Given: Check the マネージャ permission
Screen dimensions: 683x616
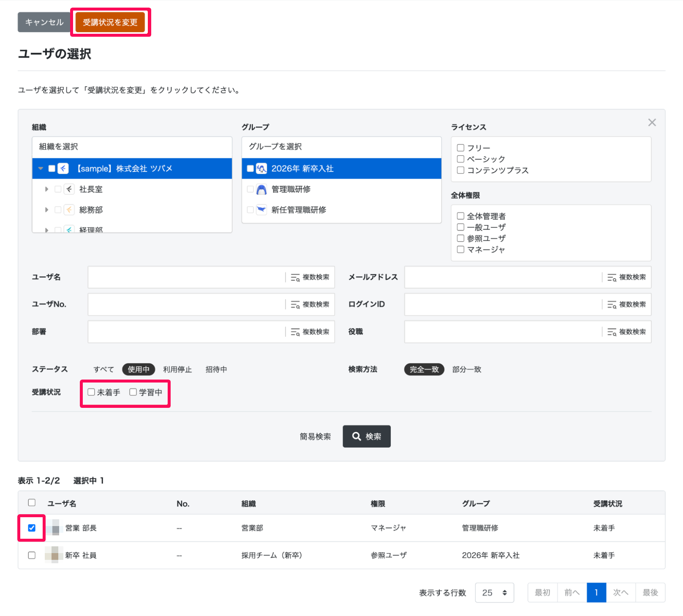Looking at the screenshot, I should tap(460, 250).
